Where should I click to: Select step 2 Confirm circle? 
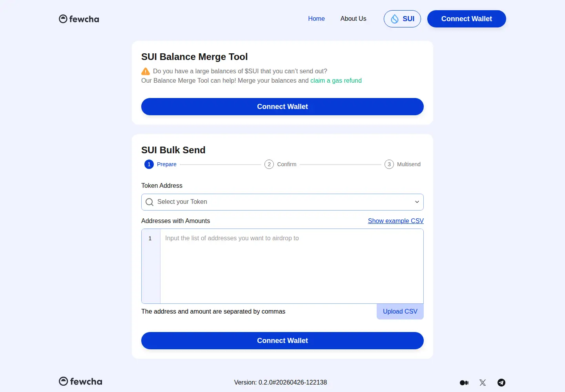[269, 164]
